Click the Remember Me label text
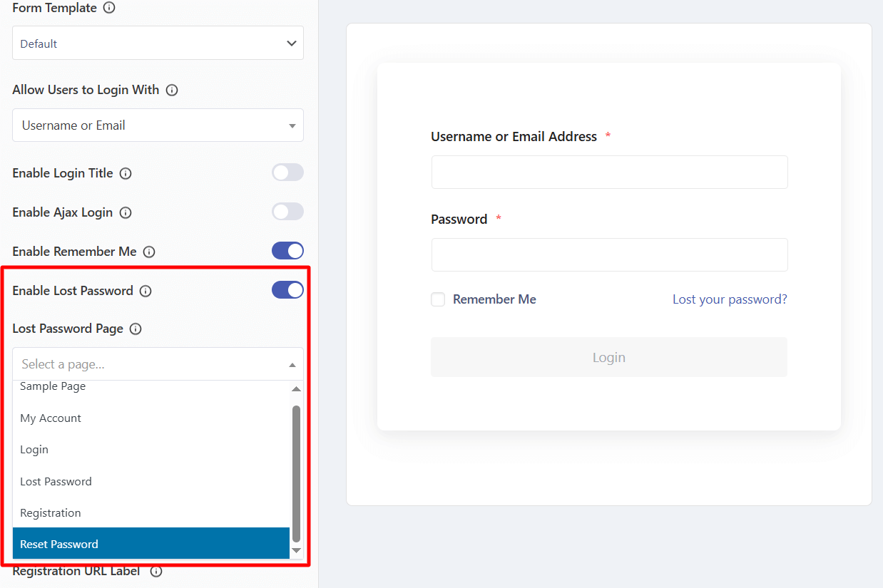 (x=494, y=299)
